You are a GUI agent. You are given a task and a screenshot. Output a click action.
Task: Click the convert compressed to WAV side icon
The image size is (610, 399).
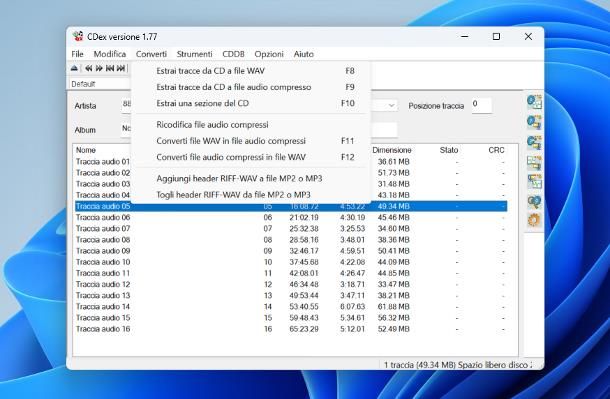[x=535, y=182]
